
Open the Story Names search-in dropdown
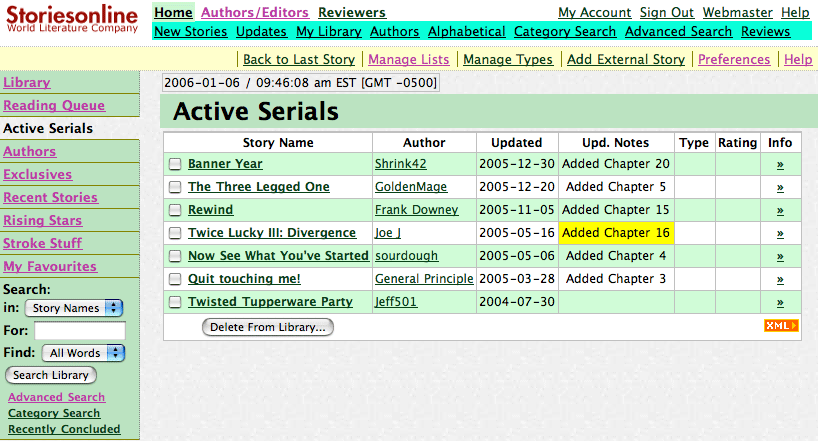(x=74, y=308)
